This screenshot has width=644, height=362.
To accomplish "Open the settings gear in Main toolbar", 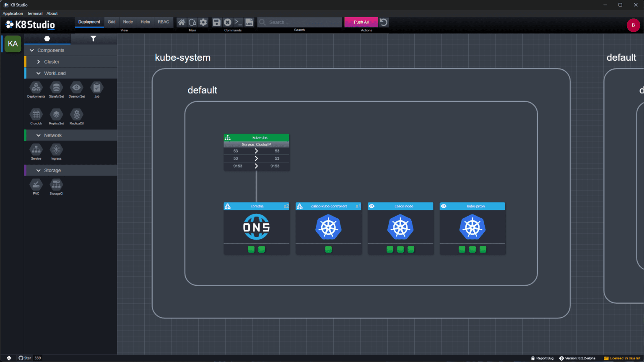I will pyautogui.click(x=203, y=22).
